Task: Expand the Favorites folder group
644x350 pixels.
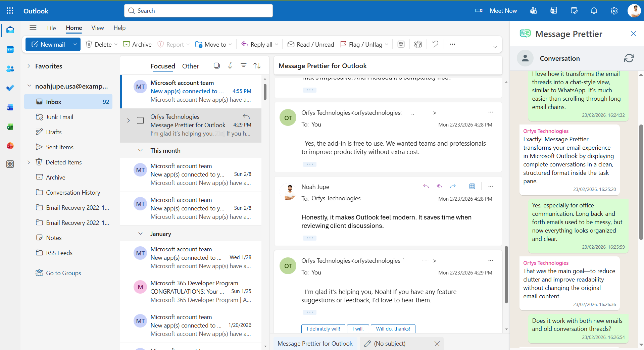Action: tap(29, 66)
